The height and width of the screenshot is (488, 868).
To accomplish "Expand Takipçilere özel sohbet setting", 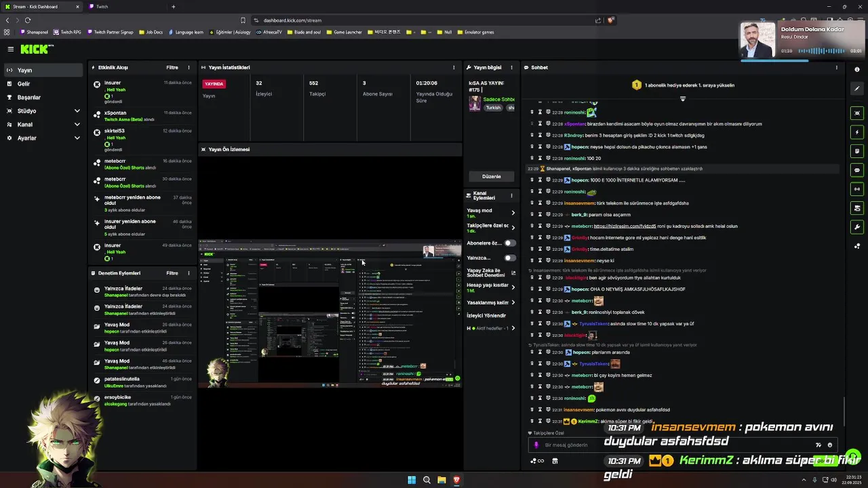I will (491, 228).
